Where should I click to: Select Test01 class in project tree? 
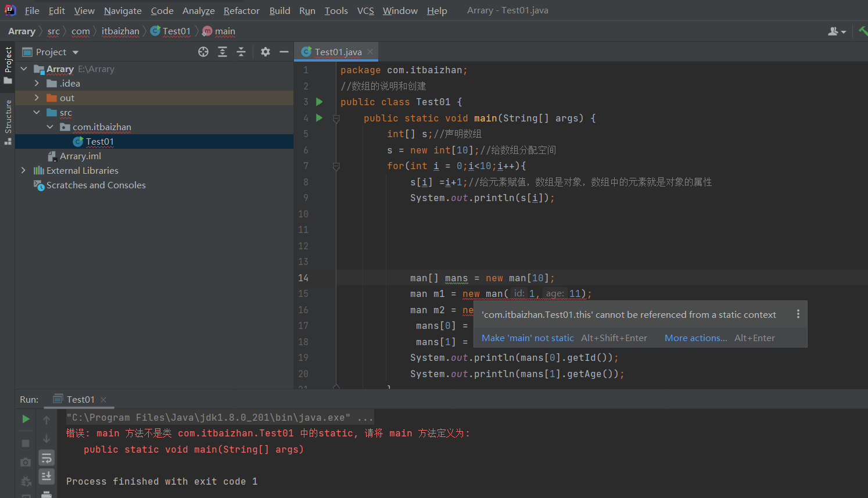pyautogui.click(x=100, y=141)
